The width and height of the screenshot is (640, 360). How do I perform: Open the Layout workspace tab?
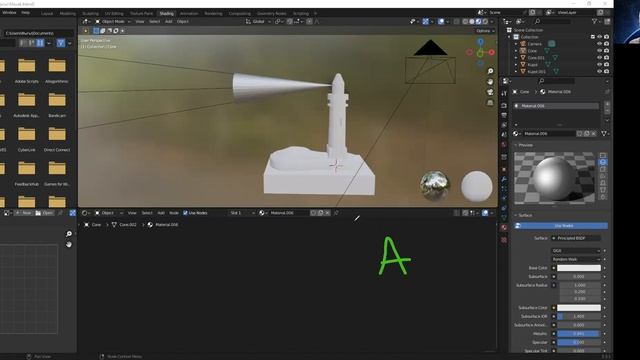pos(47,13)
